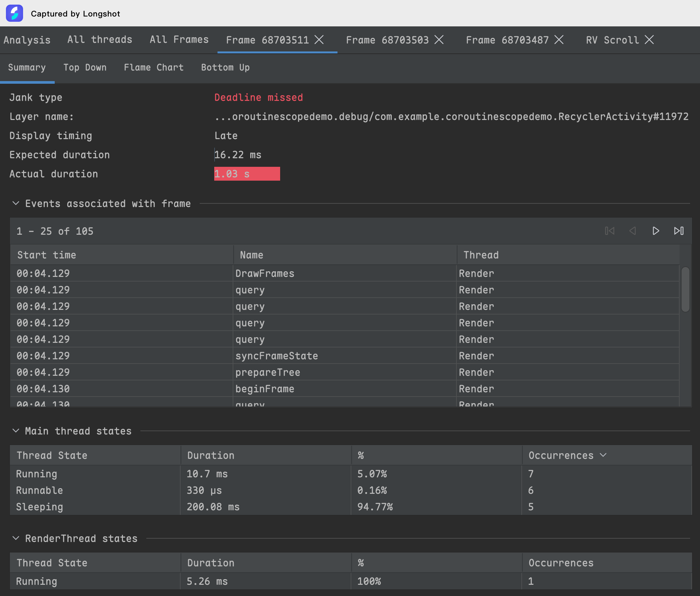Go to previous page of events
Viewport: 700px width, 596px height.
click(632, 231)
